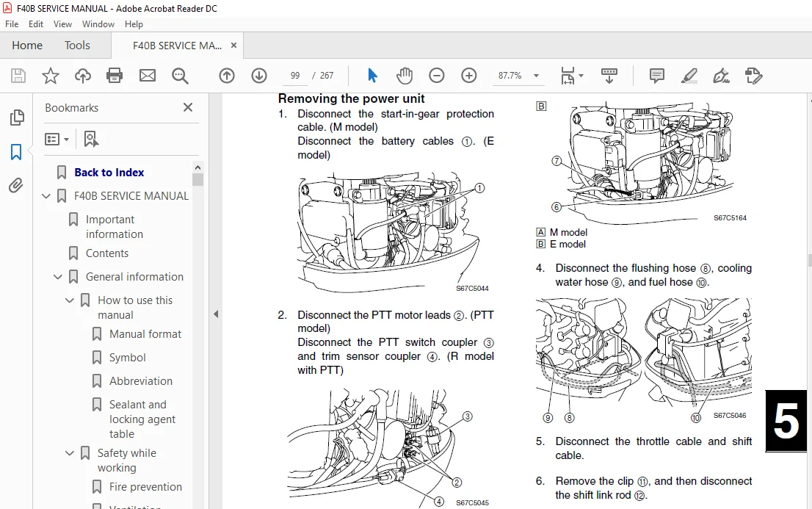Open bookmark options list dropdown
812x509 pixels.
pos(57,139)
